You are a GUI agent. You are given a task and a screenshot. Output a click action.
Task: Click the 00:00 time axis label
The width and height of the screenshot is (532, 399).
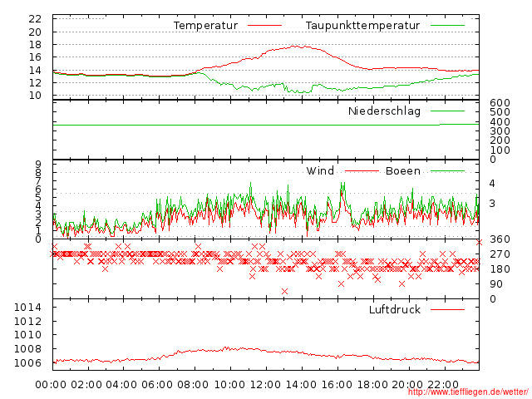tap(51, 385)
